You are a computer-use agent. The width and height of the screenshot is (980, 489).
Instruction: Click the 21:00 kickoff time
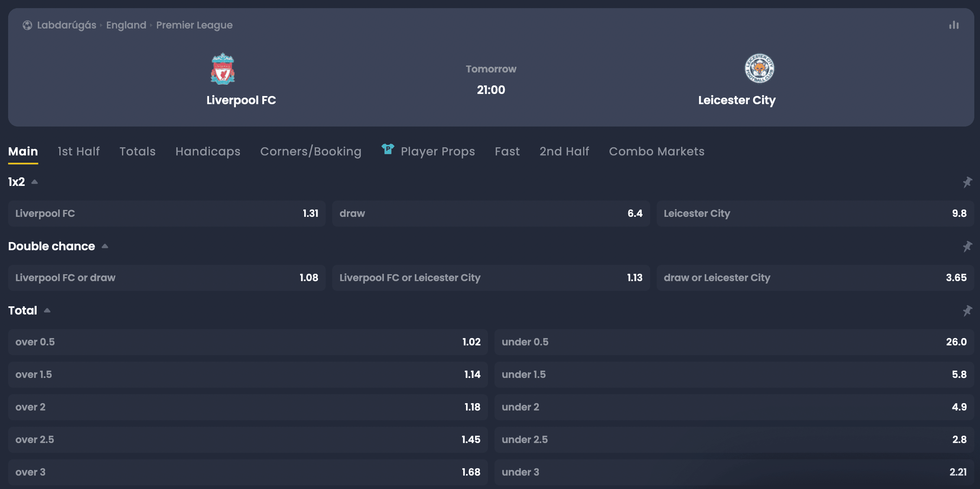(491, 90)
